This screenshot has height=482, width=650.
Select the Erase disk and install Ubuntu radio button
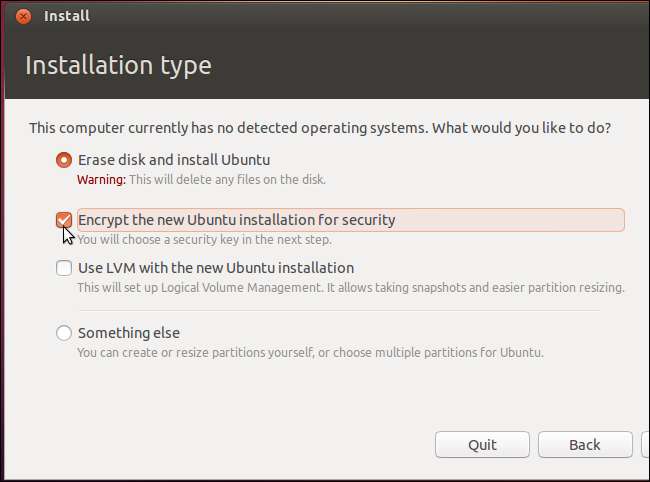coord(64,159)
